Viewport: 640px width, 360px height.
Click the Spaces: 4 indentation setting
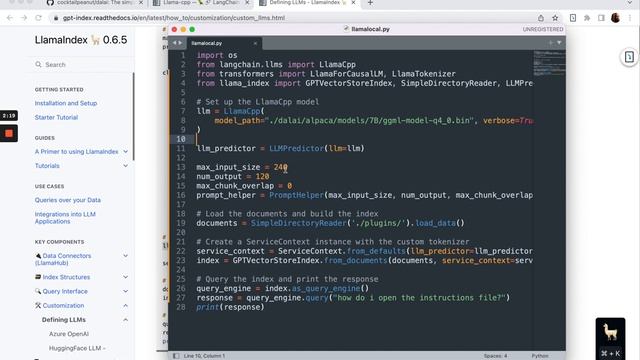496,356
